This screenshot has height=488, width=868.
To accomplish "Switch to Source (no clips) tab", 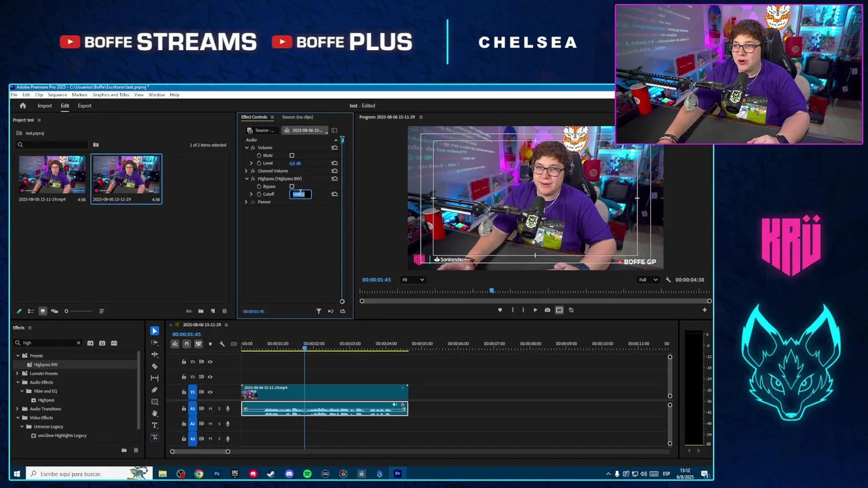I will coord(298,117).
